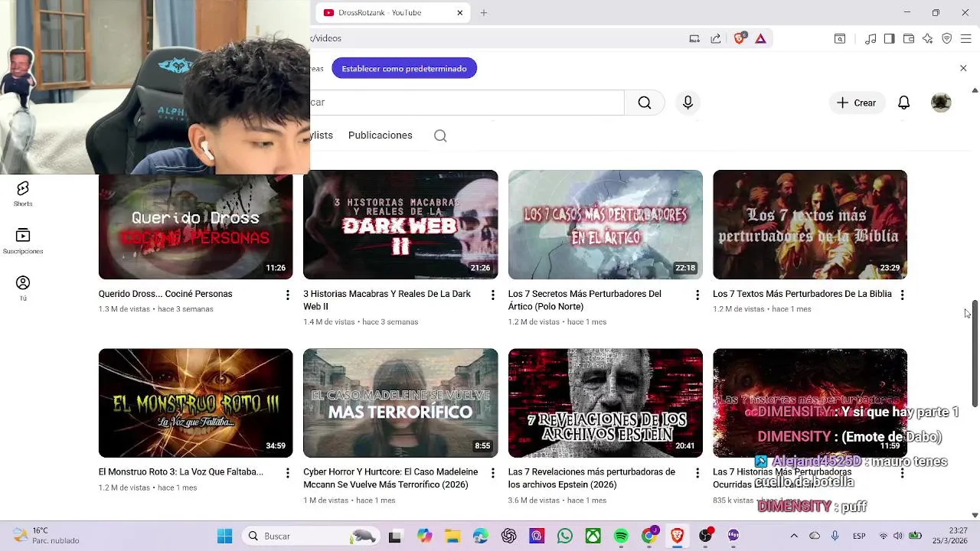Open Los 7 Secretos Del Ártico title link
The width and height of the screenshot is (980, 551).
(x=584, y=300)
